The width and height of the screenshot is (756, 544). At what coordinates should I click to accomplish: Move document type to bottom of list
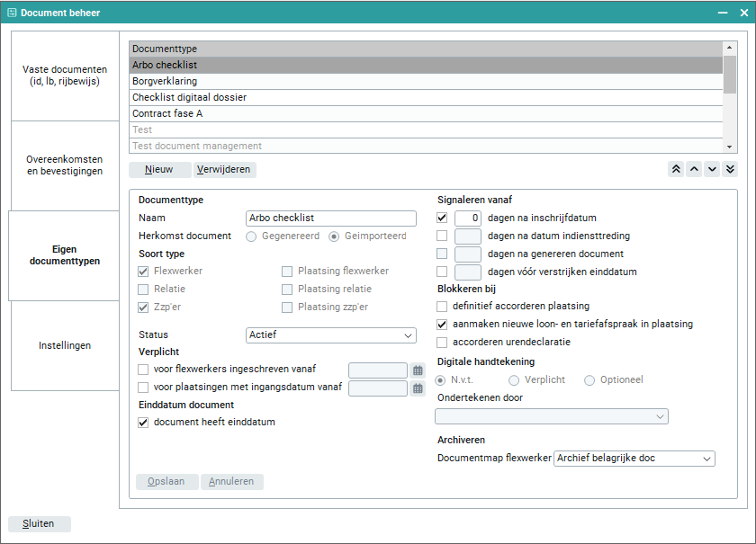point(730,169)
